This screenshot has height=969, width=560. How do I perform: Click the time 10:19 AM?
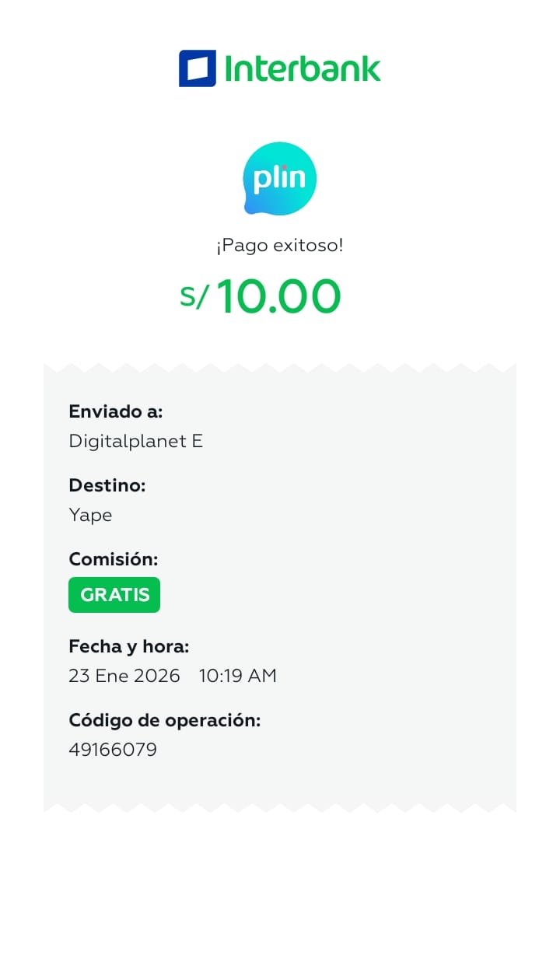tap(238, 676)
